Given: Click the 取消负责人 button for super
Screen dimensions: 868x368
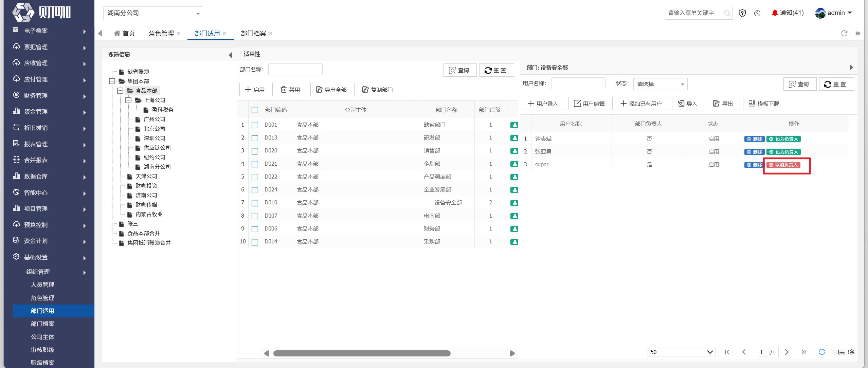Looking at the screenshot, I should pos(783,165).
